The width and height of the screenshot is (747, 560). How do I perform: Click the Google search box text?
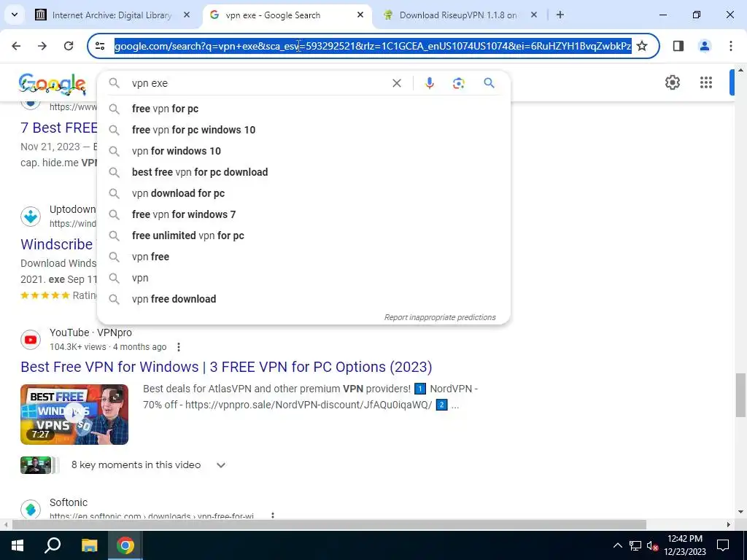tap(150, 83)
